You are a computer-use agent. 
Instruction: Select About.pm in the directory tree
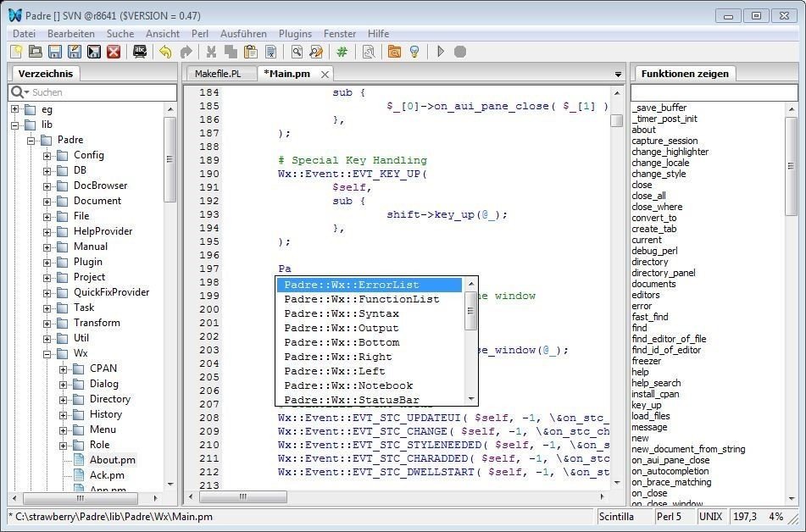point(113,460)
